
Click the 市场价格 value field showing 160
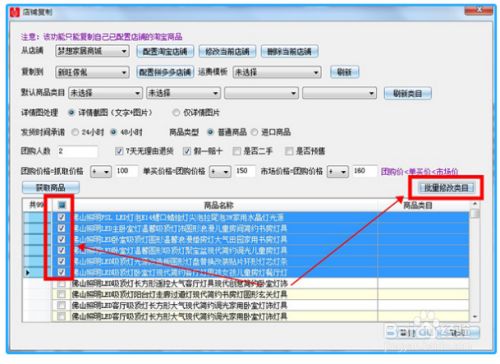click(x=365, y=171)
